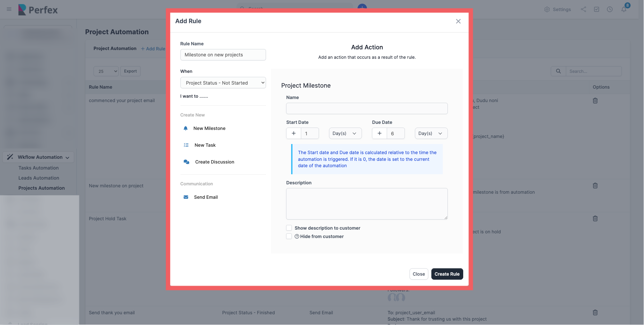Screen dimensions: 644x325
Task: Increment Start Date with the plus stepper
Action: pyautogui.click(x=293, y=133)
